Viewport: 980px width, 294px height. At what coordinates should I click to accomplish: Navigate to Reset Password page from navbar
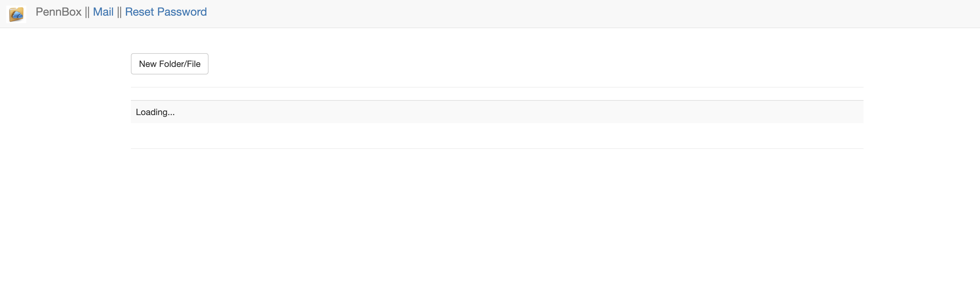coord(166,12)
